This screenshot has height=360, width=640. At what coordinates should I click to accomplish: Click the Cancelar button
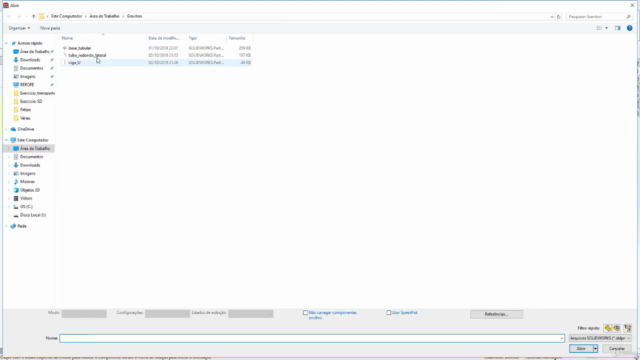617,349
